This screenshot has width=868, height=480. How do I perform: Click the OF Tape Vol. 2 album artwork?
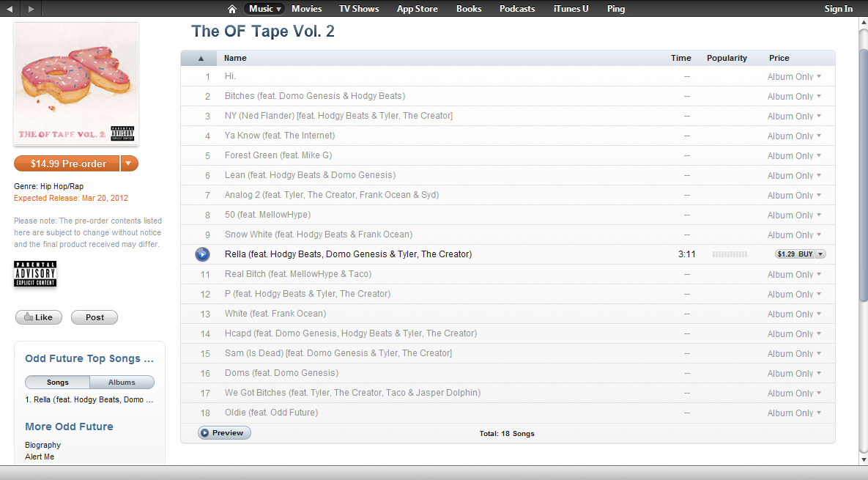(76, 84)
